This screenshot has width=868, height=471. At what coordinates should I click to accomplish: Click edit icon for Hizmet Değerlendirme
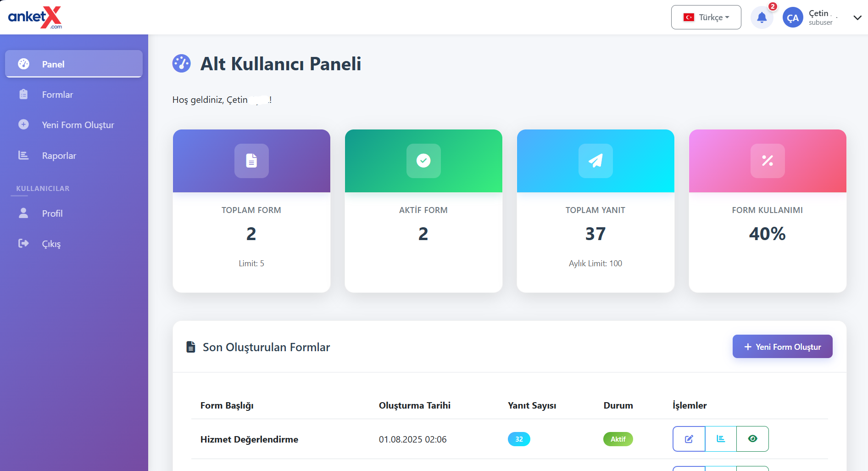(x=689, y=439)
